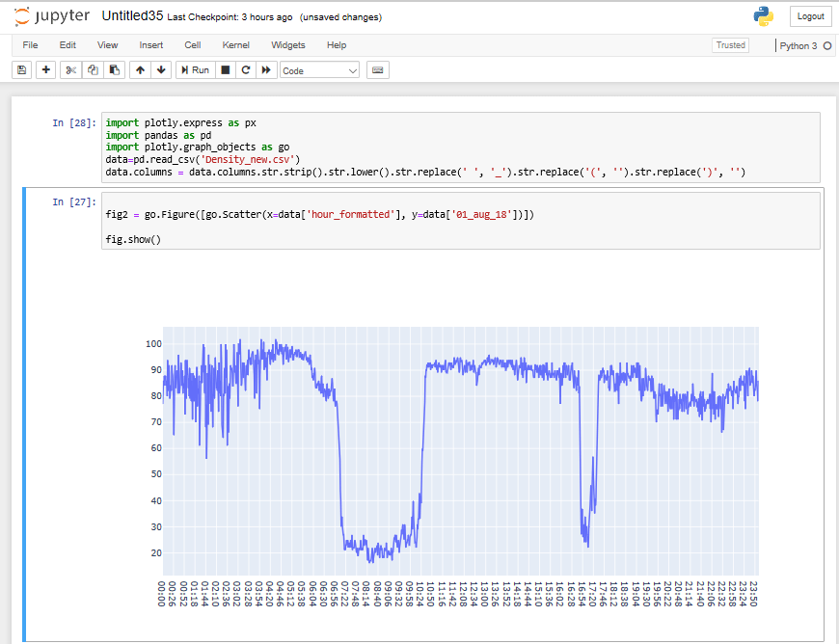The width and height of the screenshot is (839, 644).
Task: Open the command palette keyboard icon
Action: [378, 70]
